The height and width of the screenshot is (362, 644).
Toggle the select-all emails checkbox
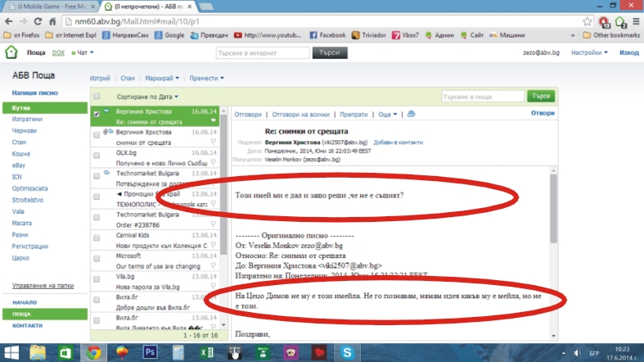pyautogui.click(x=97, y=96)
